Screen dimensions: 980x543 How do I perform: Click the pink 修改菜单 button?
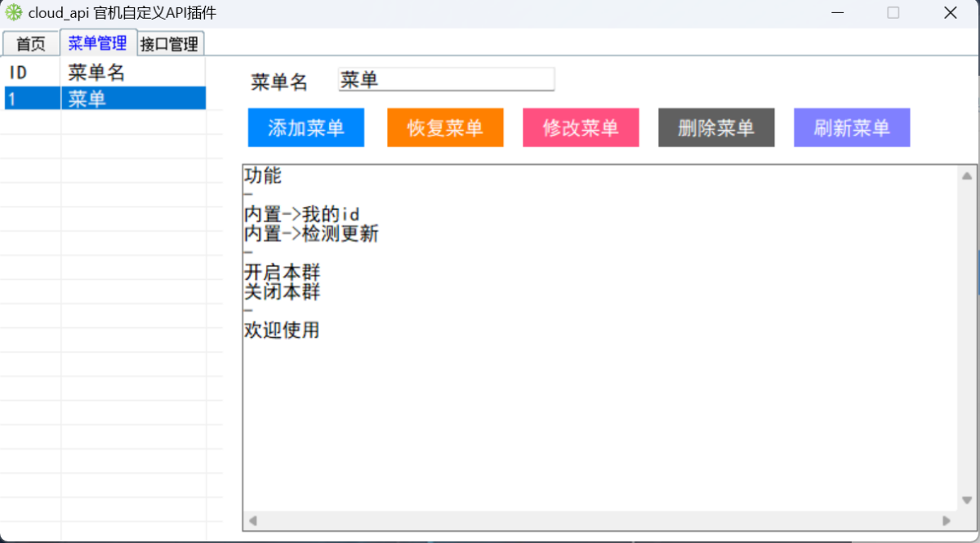(581, 127)
